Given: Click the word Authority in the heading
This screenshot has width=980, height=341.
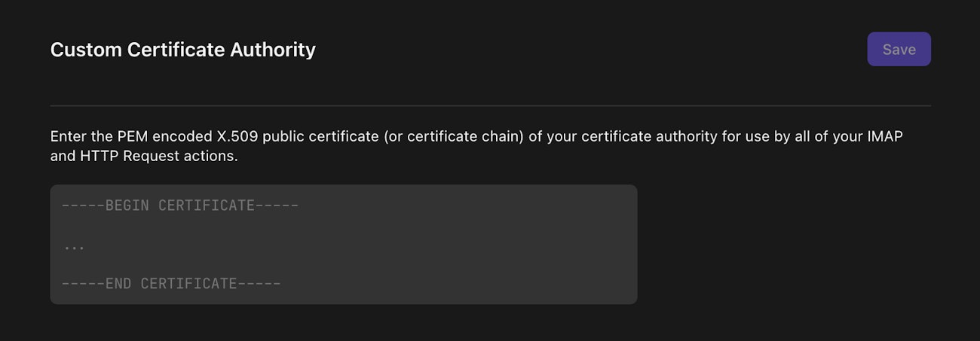Looking at the screenshot, I should click(x=273, y=50).
